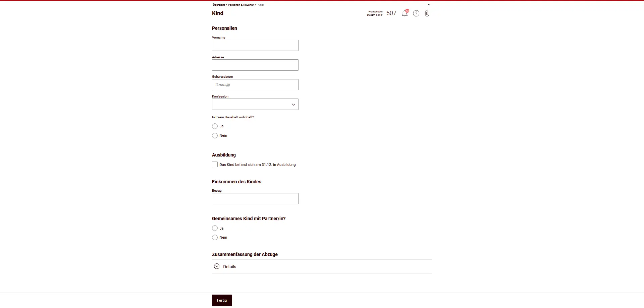Click the Betrag field under Einkommen des Kindes
This screenshot has height=308, width=644.
tap(255, 199)
